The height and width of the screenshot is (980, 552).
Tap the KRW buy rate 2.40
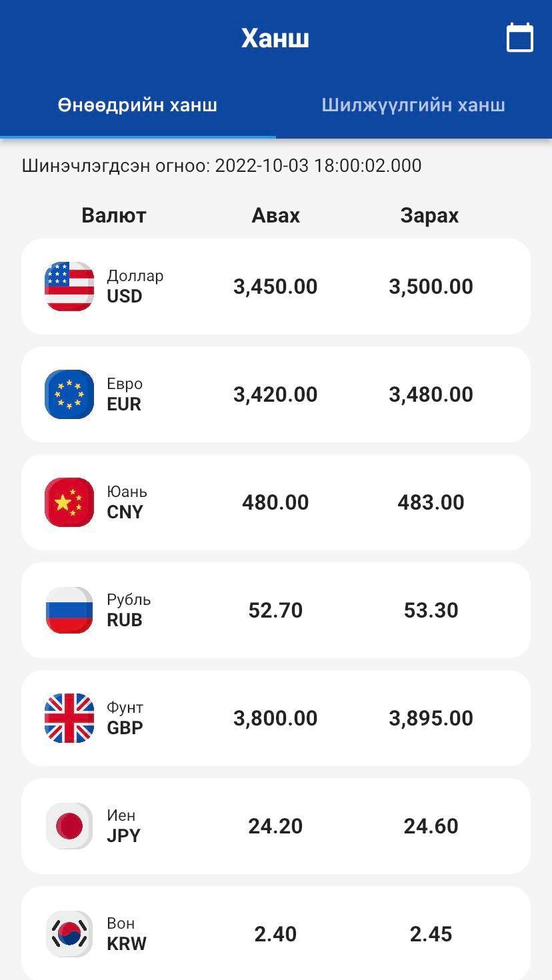point(275,934)
